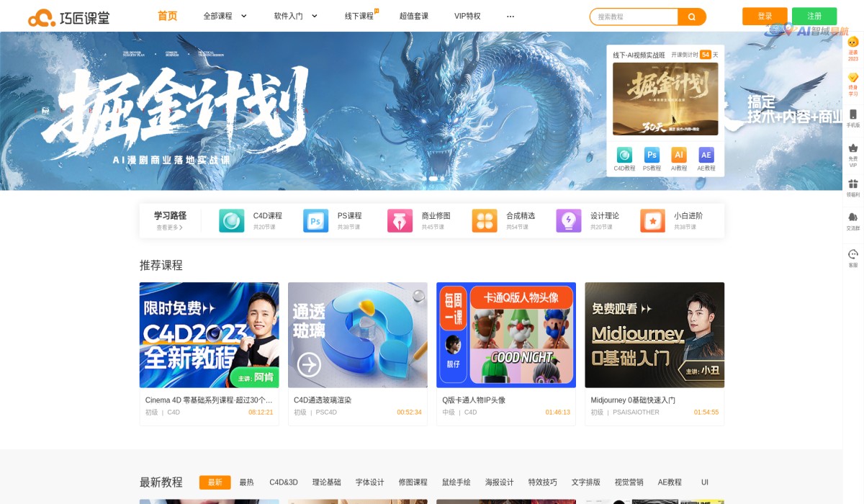Select the PS课程 icon with 38 lessons

pyautogui.click(x=315, y=220)
